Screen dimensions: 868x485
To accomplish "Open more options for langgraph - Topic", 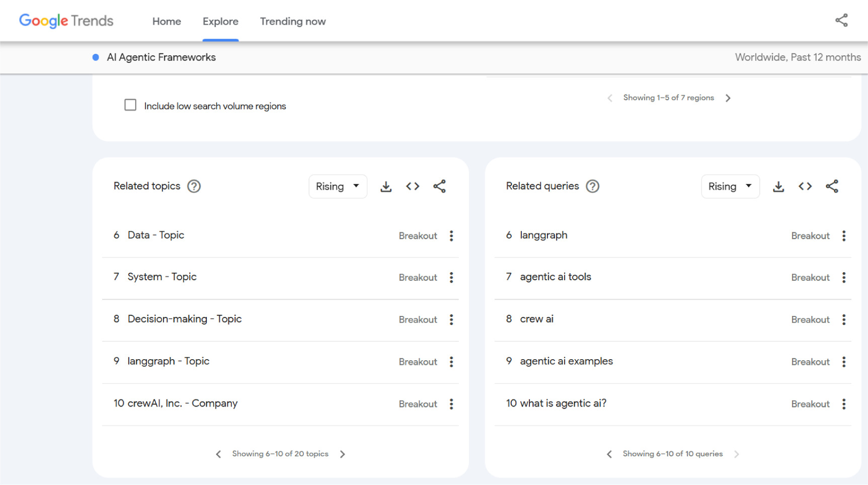I will [451, 362].
